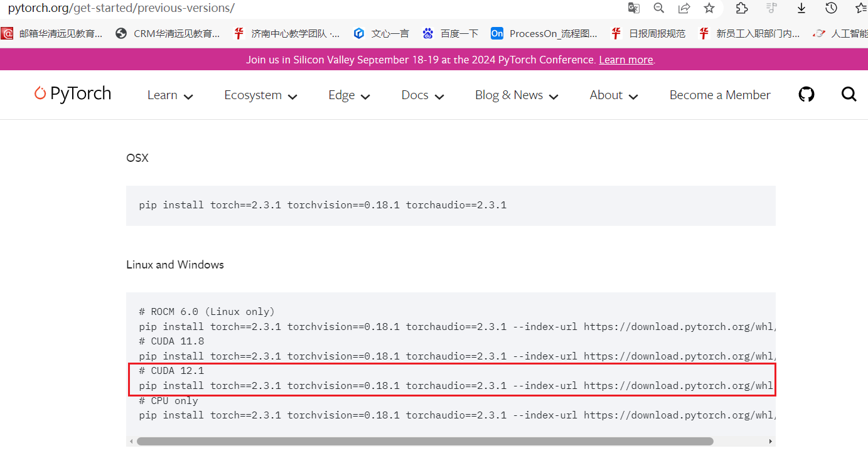Screen dimensions: 868x463
Task: Click the share page icon in address bar
Action: coord(684,8)
